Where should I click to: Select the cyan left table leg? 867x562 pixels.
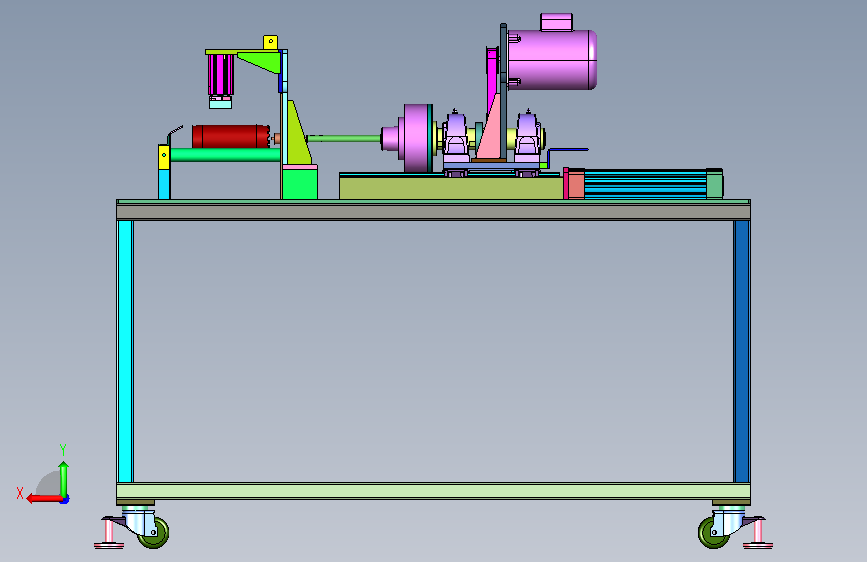pyautogui.click(x=126, y=351)
